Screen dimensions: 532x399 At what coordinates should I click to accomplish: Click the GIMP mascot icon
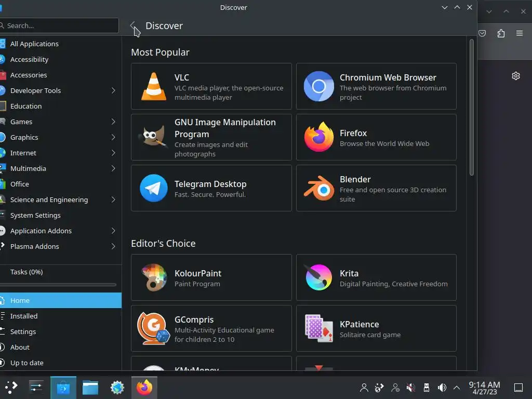point(153,137)
